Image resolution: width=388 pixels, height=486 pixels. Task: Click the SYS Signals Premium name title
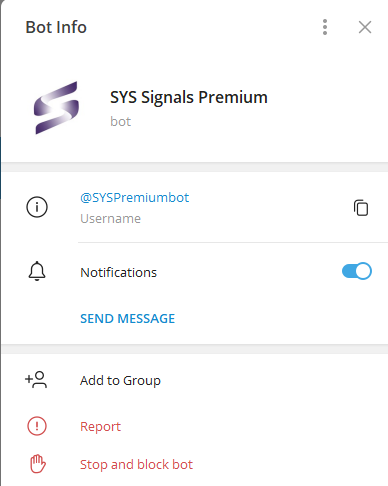[x=189, y=98]
